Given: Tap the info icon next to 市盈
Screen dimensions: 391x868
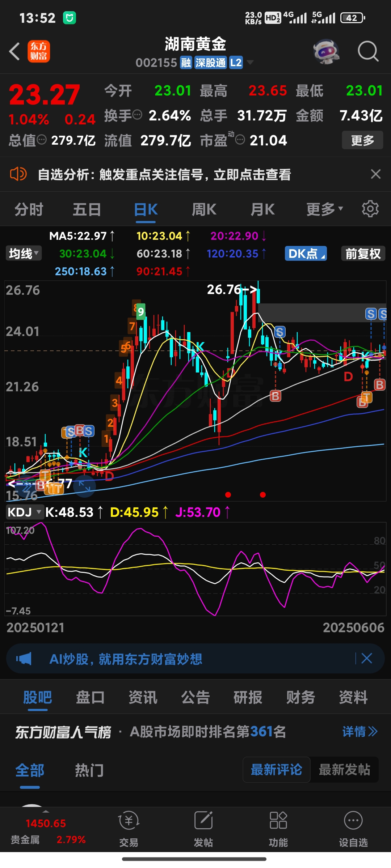Looking at the screenshot, I should pos(240,140).
